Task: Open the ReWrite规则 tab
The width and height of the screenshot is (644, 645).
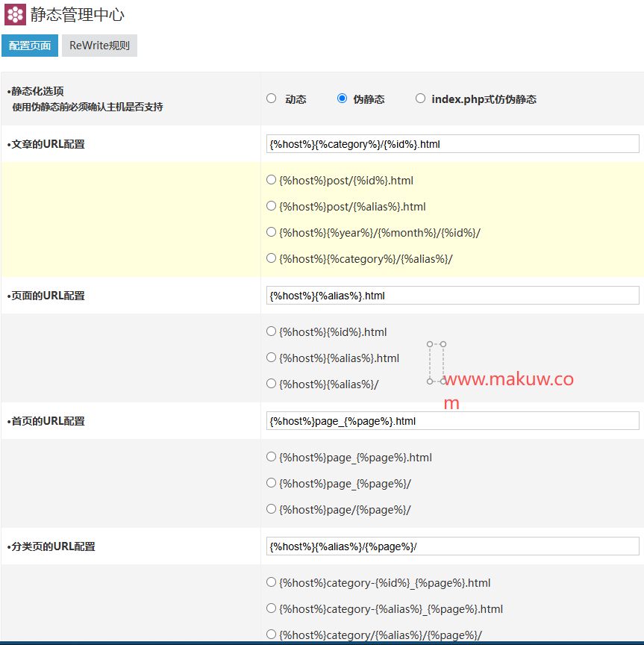Action: pyautogui.click(x=99, y=46)
